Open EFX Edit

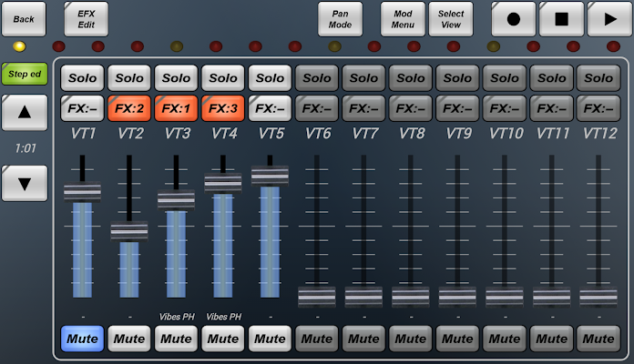pos(87,19)
